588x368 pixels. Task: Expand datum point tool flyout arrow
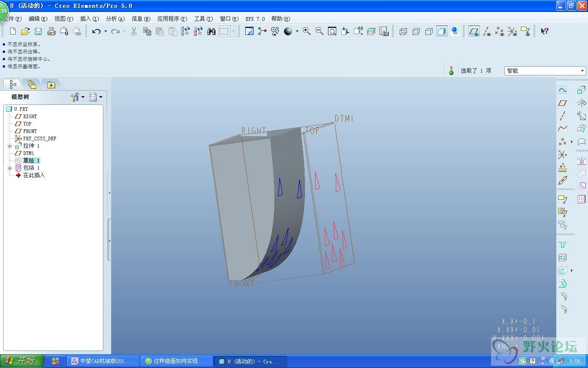click(x=572, y=142)
